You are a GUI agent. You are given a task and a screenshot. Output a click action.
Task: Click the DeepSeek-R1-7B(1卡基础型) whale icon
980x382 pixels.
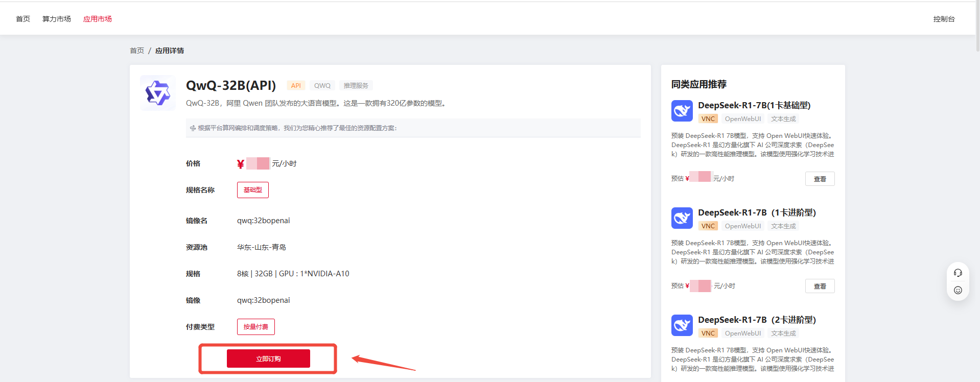point(682,111)
